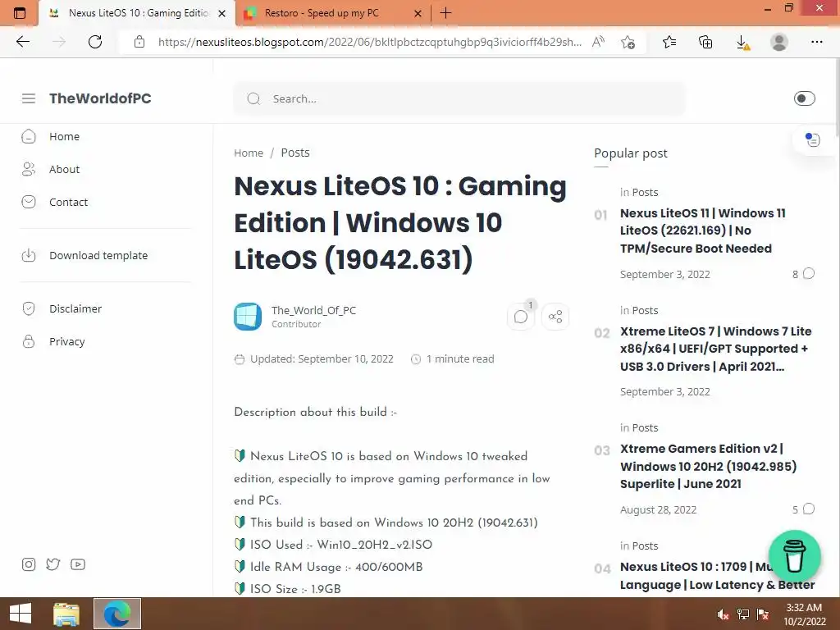Open the Windows Start menu

pyautogui.click(x=21, y=614)
